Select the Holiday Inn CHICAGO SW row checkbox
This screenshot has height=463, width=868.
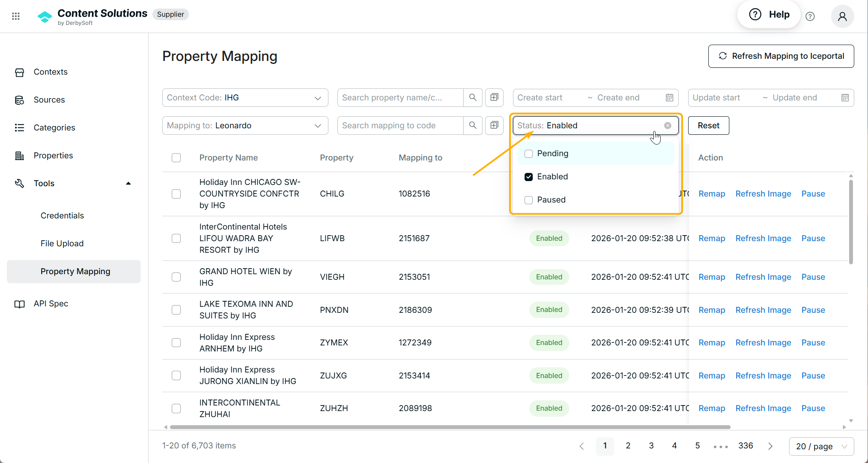pyautogui.click(x=176, y=194)
